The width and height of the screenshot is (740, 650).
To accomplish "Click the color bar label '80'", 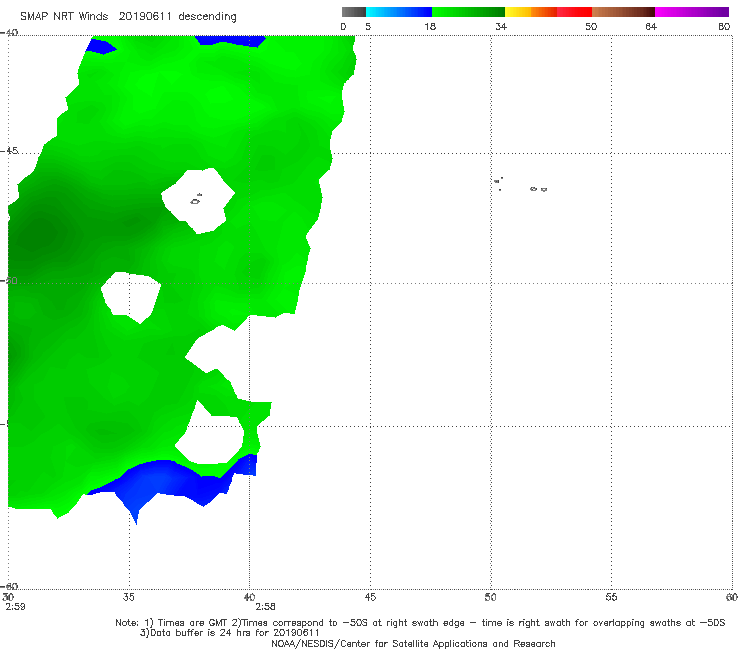I will pyautogui.click(x=724, y=26).
